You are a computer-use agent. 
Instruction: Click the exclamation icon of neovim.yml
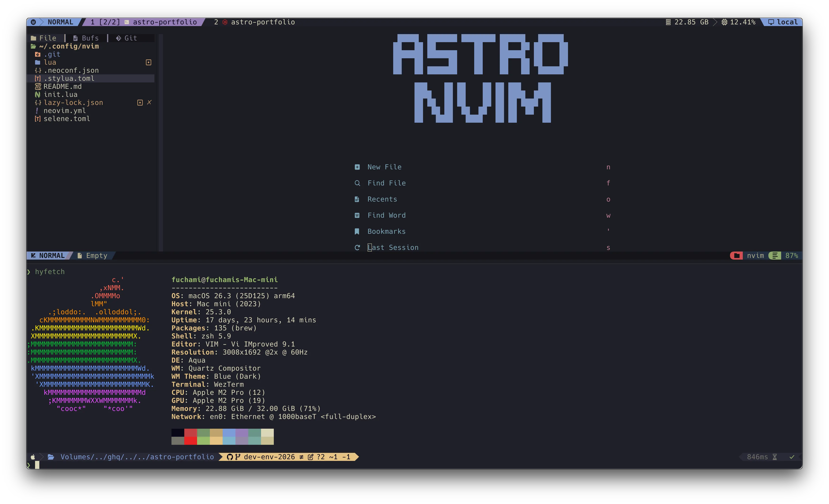click(x=37, y=111)
